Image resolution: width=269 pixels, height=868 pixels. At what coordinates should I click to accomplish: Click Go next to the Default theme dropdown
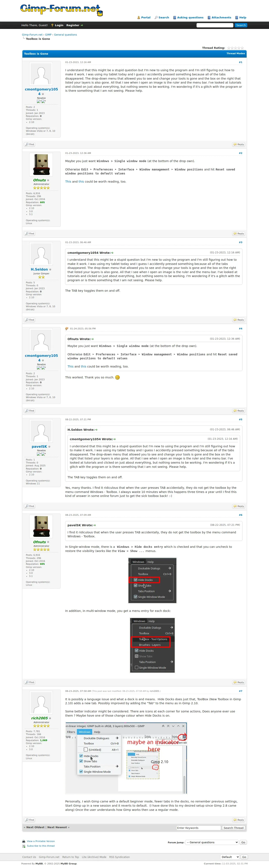coord(244,857)
